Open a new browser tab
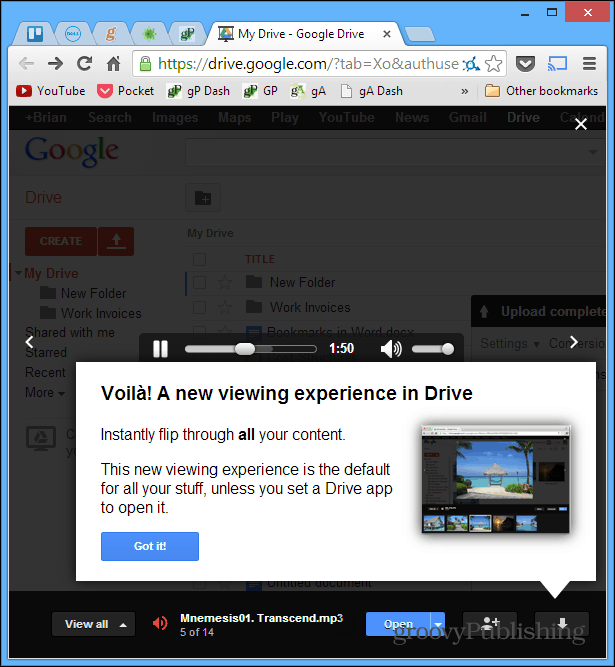This screenshot has height=667, width=615. tap(420, 35)
